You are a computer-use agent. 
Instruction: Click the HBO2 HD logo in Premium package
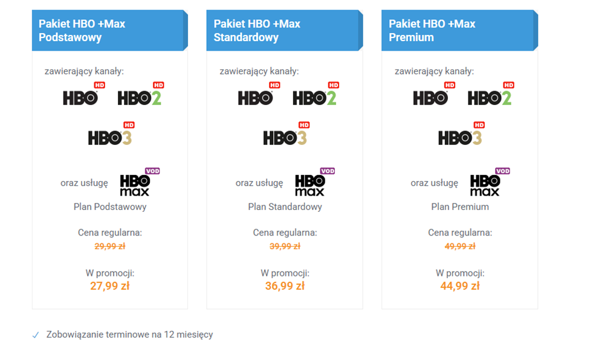click(490, 95)
